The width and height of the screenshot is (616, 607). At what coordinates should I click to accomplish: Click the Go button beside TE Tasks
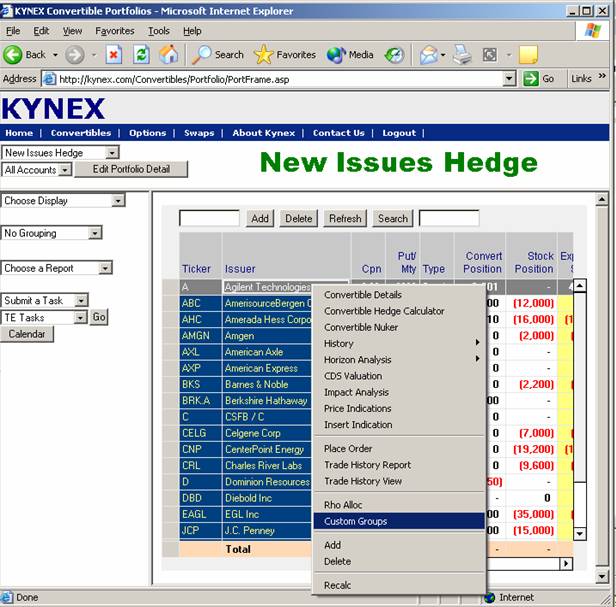[x=99, y=317]
